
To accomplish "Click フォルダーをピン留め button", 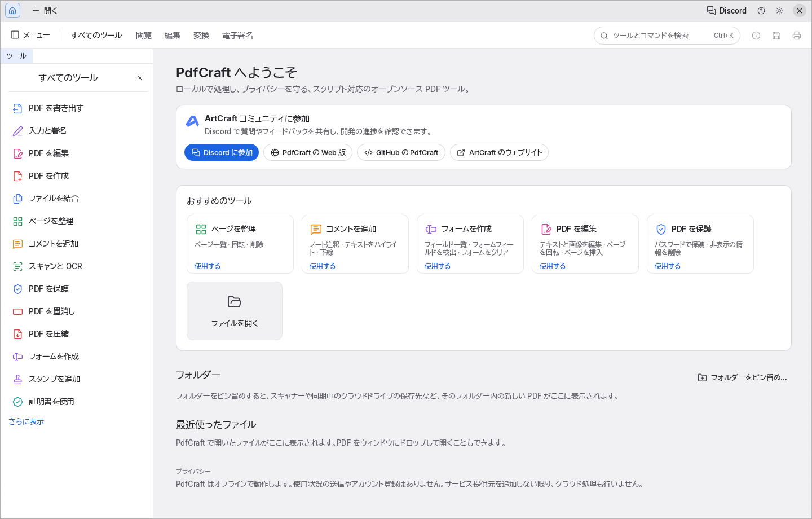I will click(x=742, y=377).
